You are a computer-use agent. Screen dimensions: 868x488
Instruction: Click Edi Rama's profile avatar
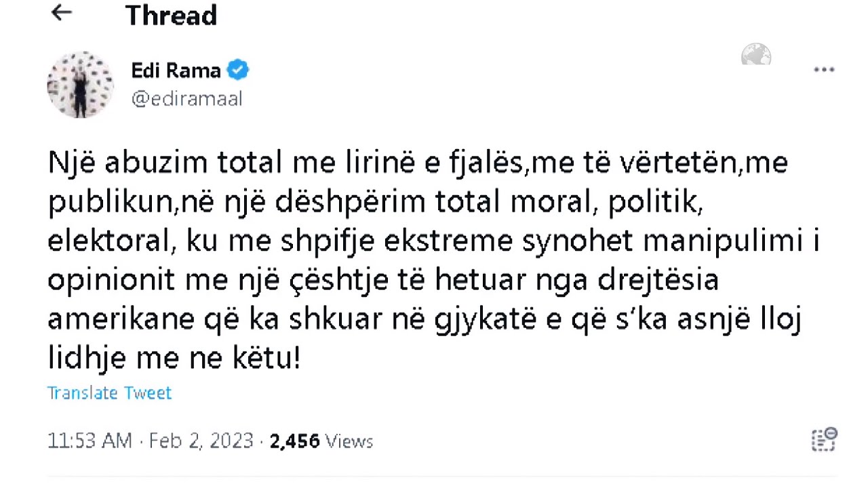80,85
